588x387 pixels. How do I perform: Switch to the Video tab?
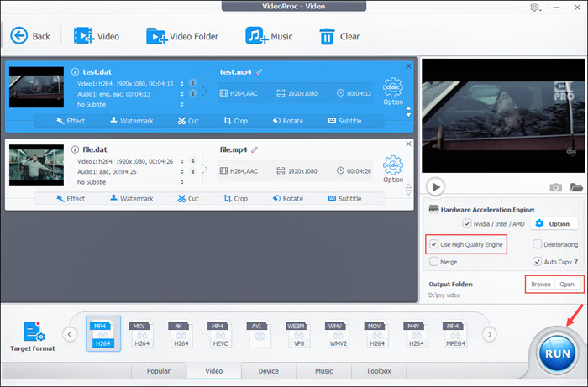click(213, 371)
